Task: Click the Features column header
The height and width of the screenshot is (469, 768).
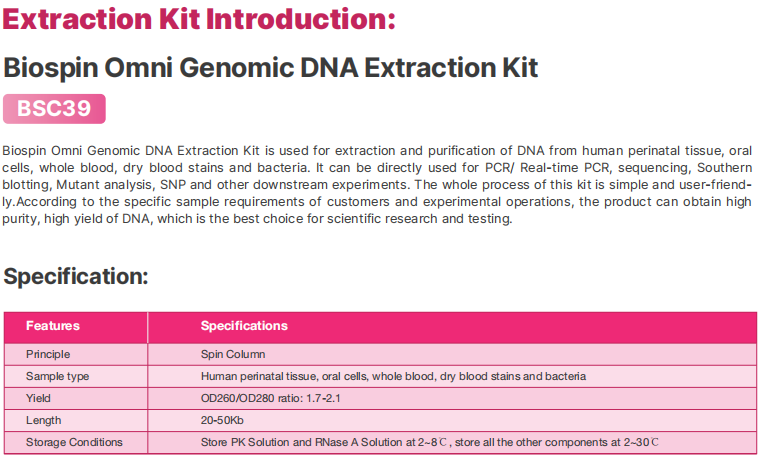Action: point(53,326)
